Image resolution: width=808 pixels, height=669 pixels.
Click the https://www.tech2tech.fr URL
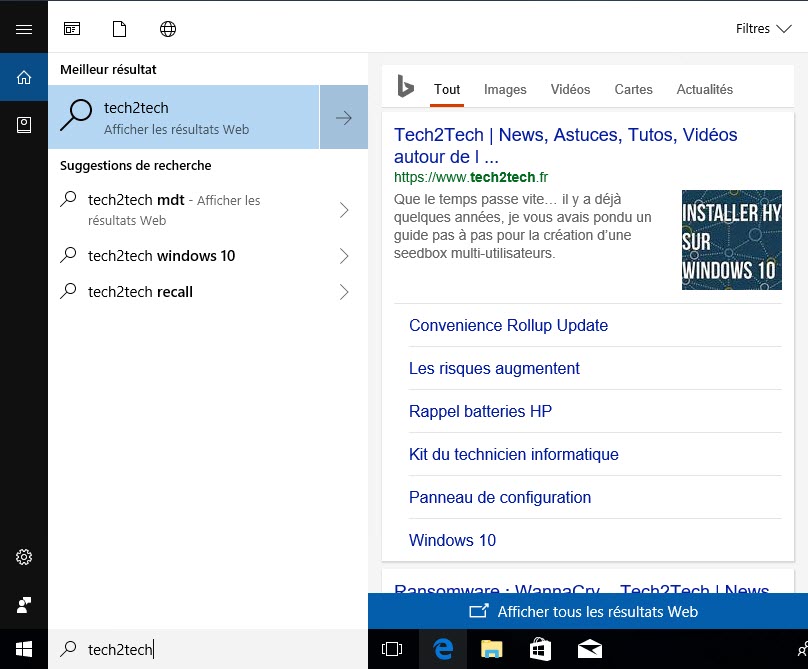(x=471, y=177)
